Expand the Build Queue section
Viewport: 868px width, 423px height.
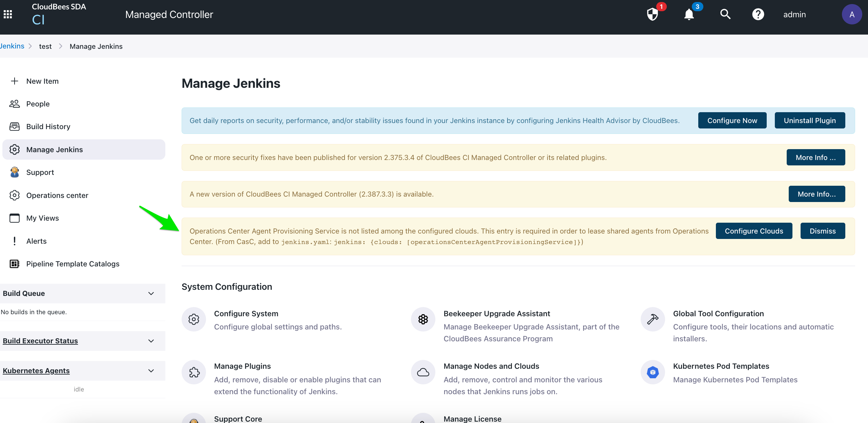pyautogui.click(x=152, y=294)
